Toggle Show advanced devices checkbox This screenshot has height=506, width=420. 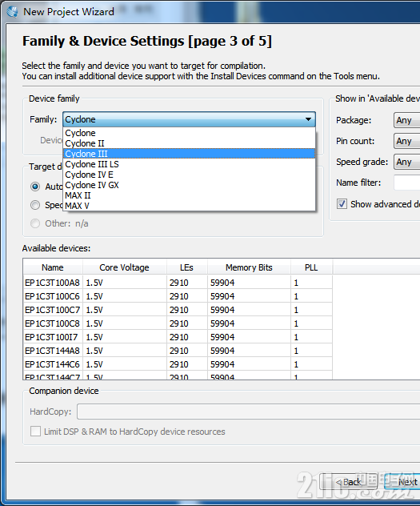(x=342, y=204)
